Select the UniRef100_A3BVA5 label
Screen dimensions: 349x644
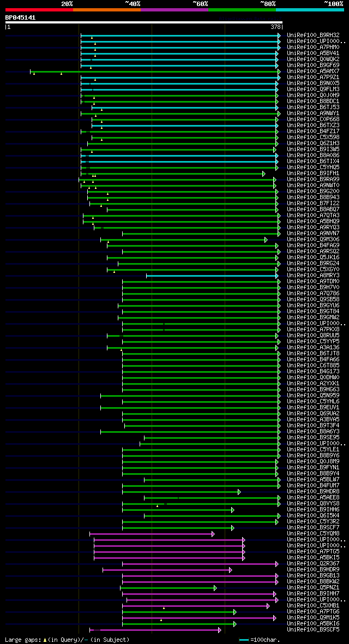point(313,420)
